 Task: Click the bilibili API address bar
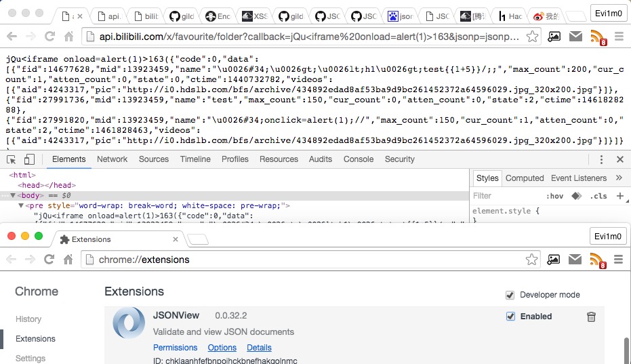pos(312,37)
